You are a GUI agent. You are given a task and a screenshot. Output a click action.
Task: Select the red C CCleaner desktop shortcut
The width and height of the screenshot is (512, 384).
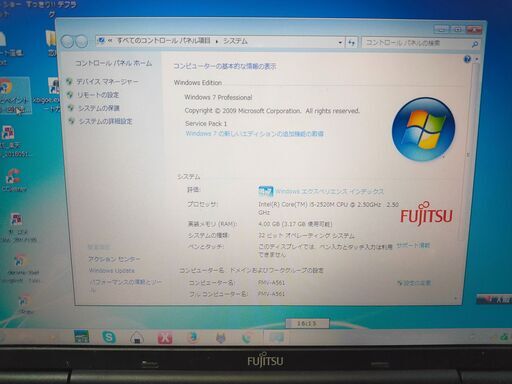[13, 180]
